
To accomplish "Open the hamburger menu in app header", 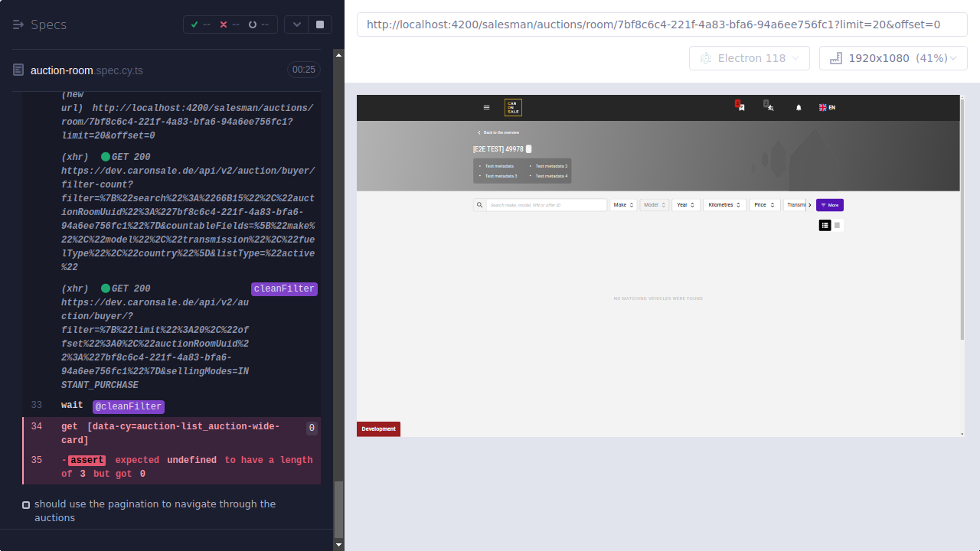I will [x=487, y=107].
